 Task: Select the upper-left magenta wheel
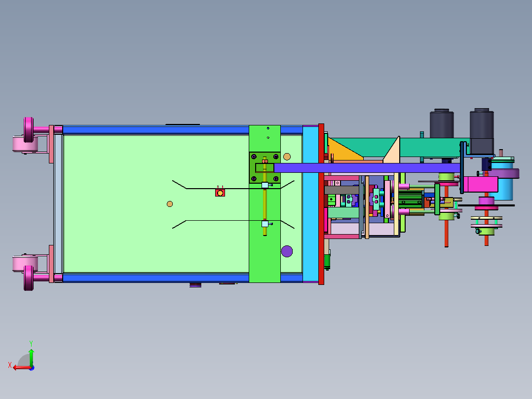pyautogui.click(x=29, y=130)
